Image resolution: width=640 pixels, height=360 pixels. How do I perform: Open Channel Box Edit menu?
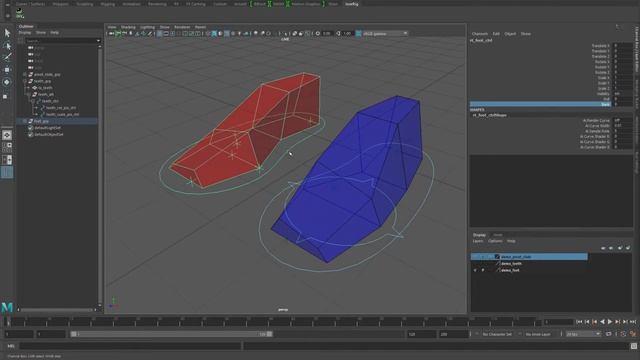pos(496,34)
